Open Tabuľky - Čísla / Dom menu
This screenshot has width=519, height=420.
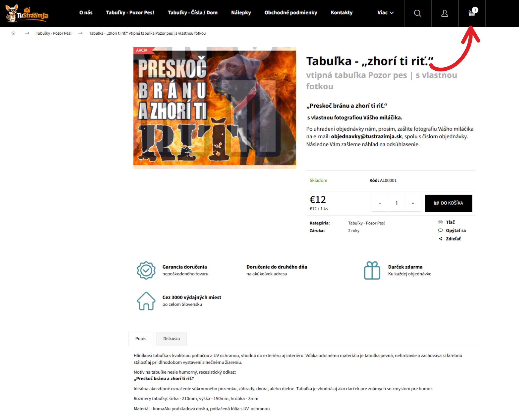point(193,13)
